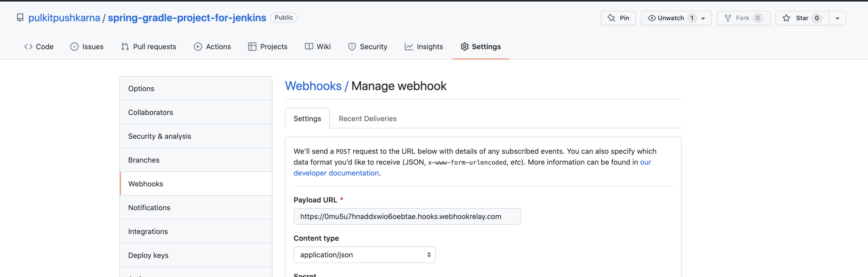Switch to Pull requests tab
The height and width of the screenshot is (277, 868).
click(149, 47)
